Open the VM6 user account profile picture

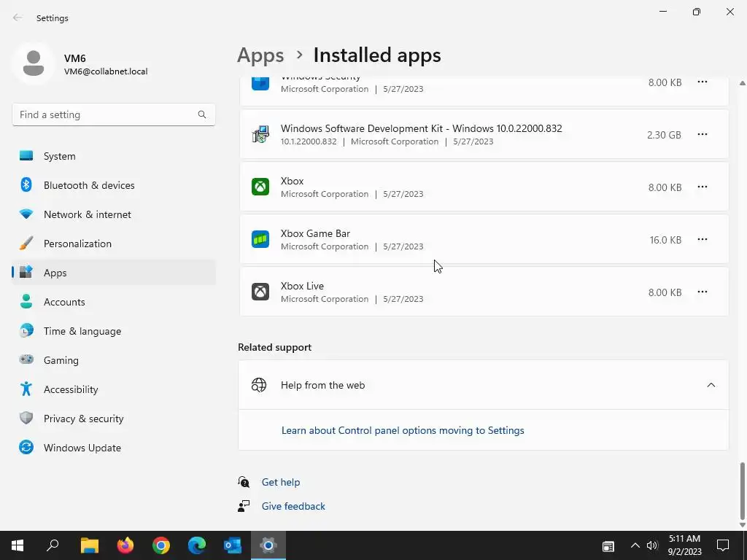(34, 63)
